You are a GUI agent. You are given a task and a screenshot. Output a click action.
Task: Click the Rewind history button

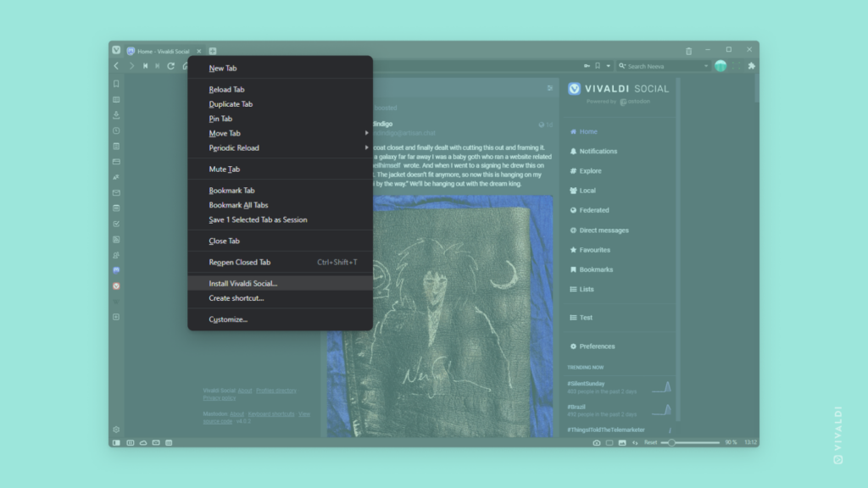point(145,66)
